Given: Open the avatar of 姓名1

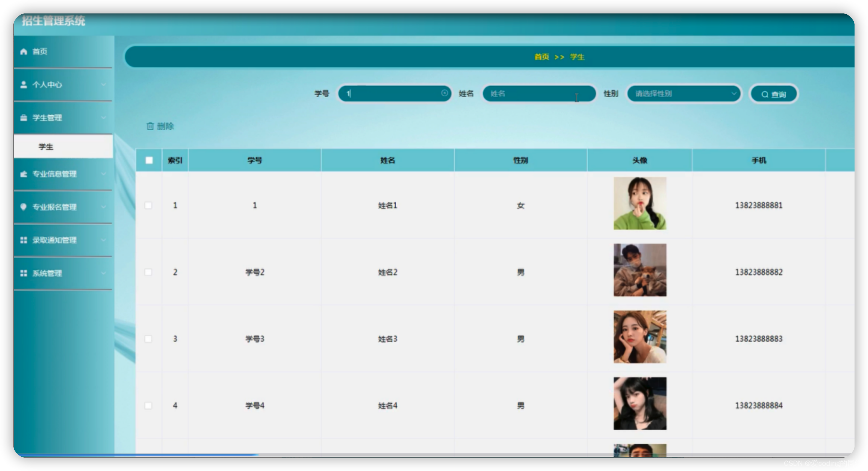Looking at the screenshot, I should point(640,203).
